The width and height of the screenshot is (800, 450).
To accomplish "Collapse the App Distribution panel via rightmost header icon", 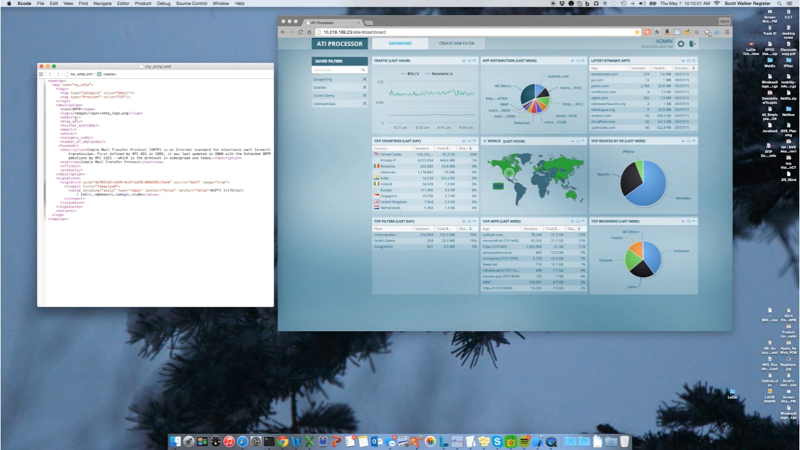I will click(583, 61).
